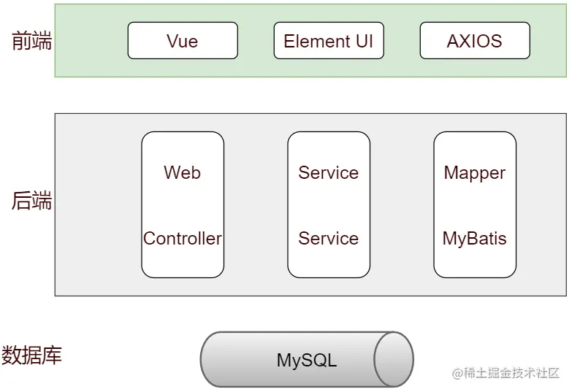Screen dimensions: 572x392
Task: Select the Web Controller rounded box
Action: click(183, 204)
